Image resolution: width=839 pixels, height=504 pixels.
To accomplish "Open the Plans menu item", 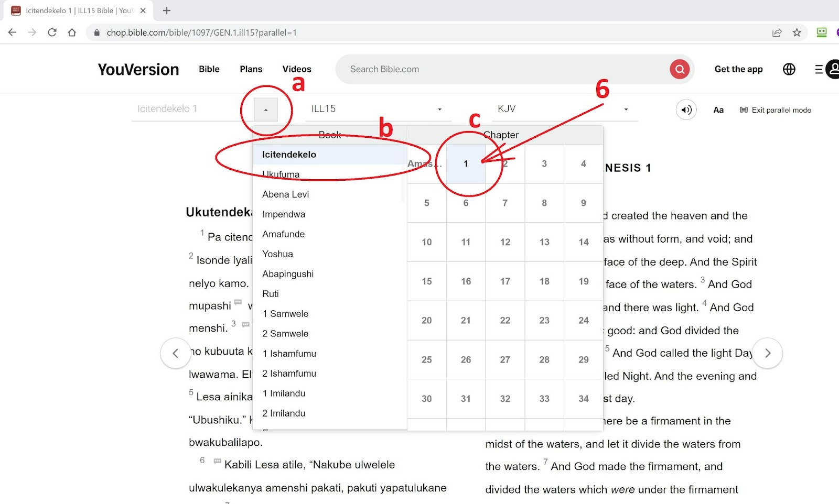I will [x=251, y=69].
